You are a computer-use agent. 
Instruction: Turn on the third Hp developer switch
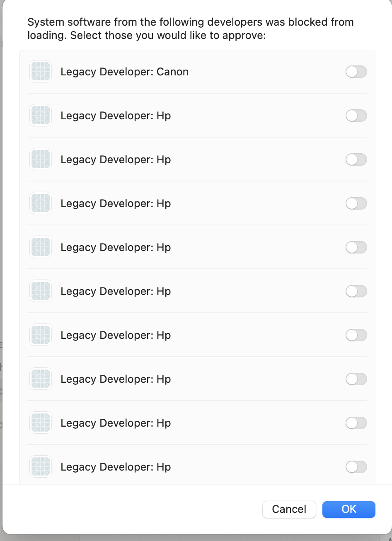[356, 203]
